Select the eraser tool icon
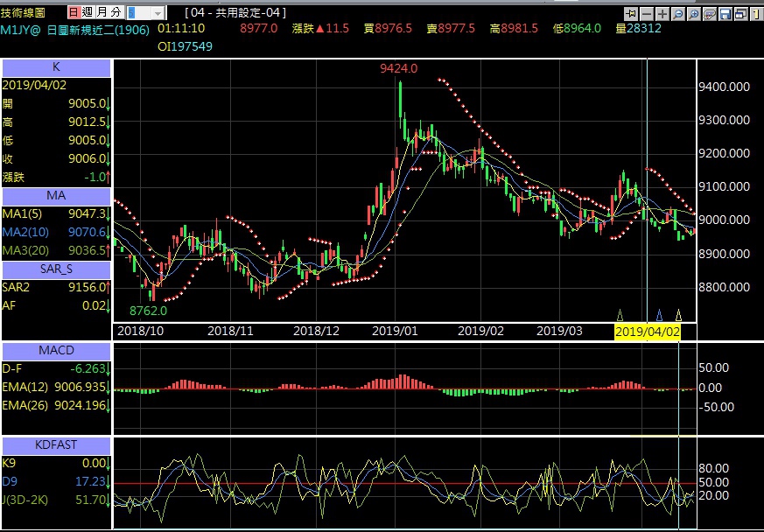 tap(709, 14)
